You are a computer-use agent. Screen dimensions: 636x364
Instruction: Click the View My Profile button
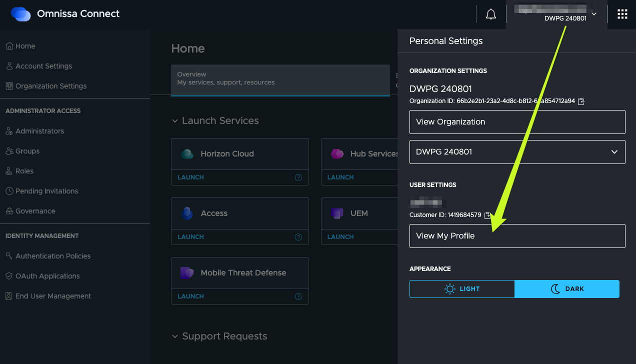tap(517, 236)
